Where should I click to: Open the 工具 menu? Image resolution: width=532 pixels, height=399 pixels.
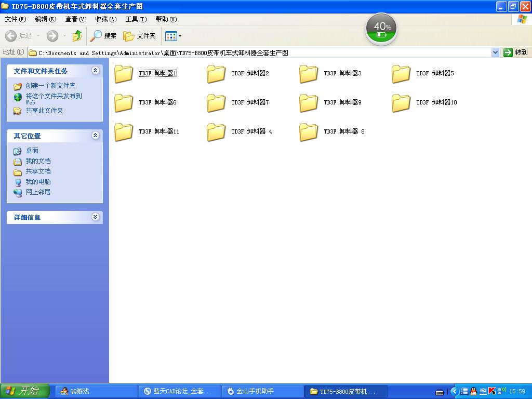click(x=136, y=19)
